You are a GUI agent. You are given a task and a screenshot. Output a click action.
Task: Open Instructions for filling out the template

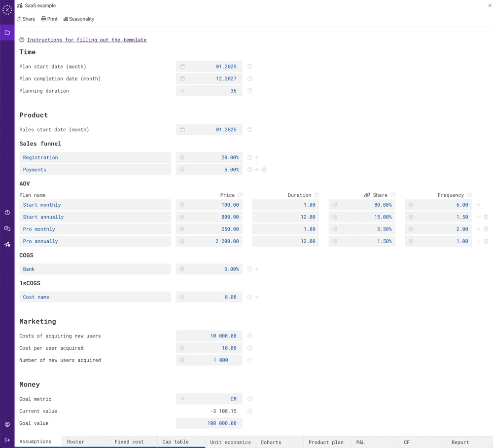point(87,40)
